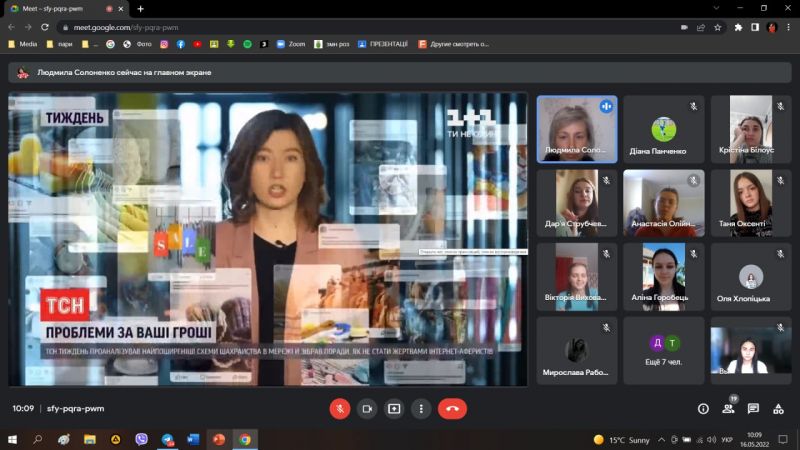The width and height of the screenshot is (800, 450).
Task: Click the share page icon in the address bar
Action: [701, 28]
